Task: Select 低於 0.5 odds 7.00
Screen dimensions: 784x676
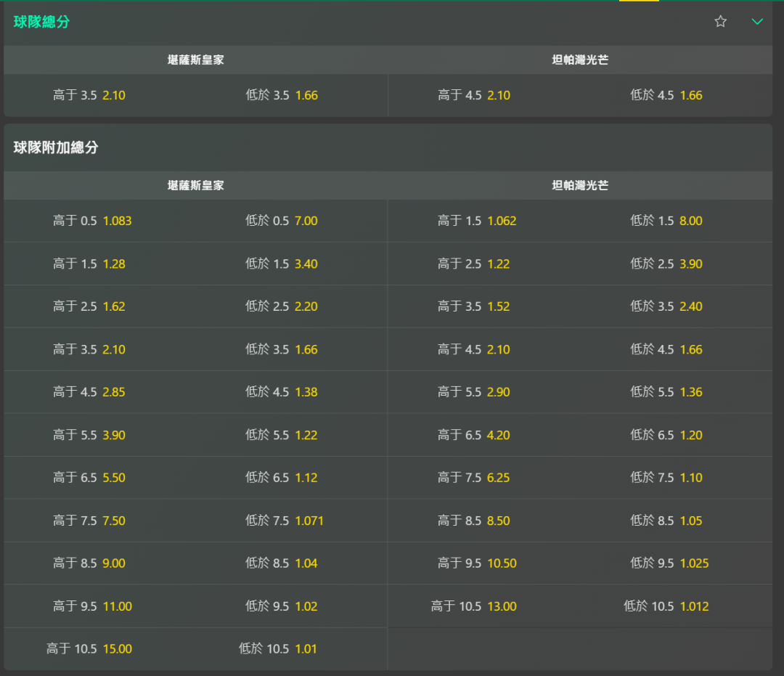Action: [x=282, y=221]
